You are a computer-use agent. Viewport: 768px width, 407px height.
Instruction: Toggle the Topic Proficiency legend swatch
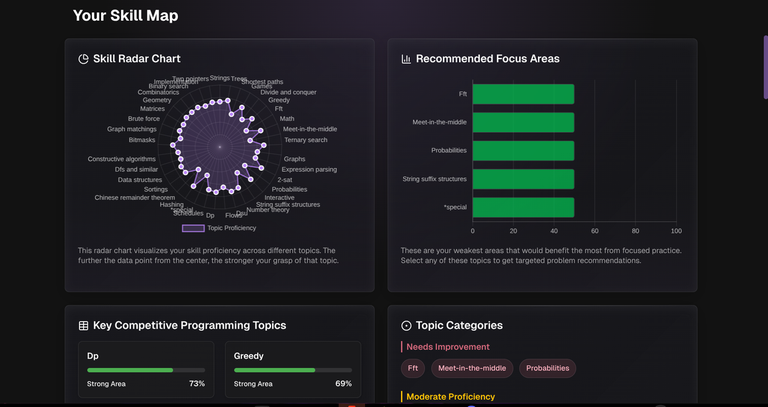192,228
